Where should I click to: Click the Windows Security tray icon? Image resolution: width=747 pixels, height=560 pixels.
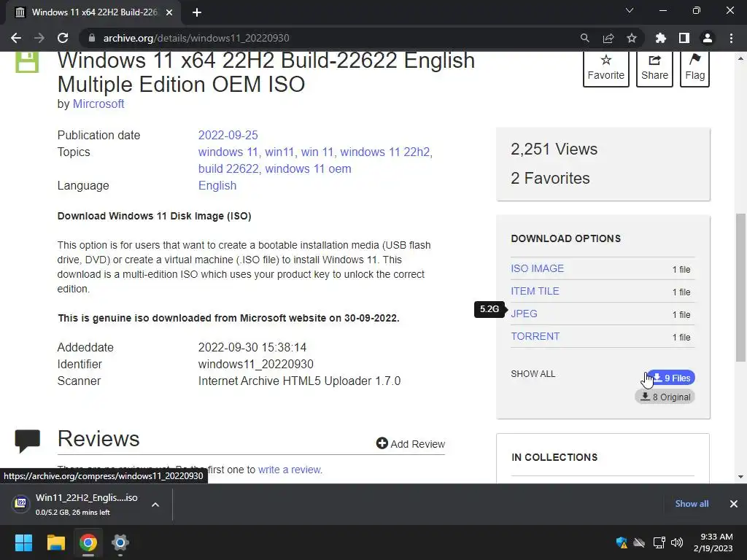622,542
